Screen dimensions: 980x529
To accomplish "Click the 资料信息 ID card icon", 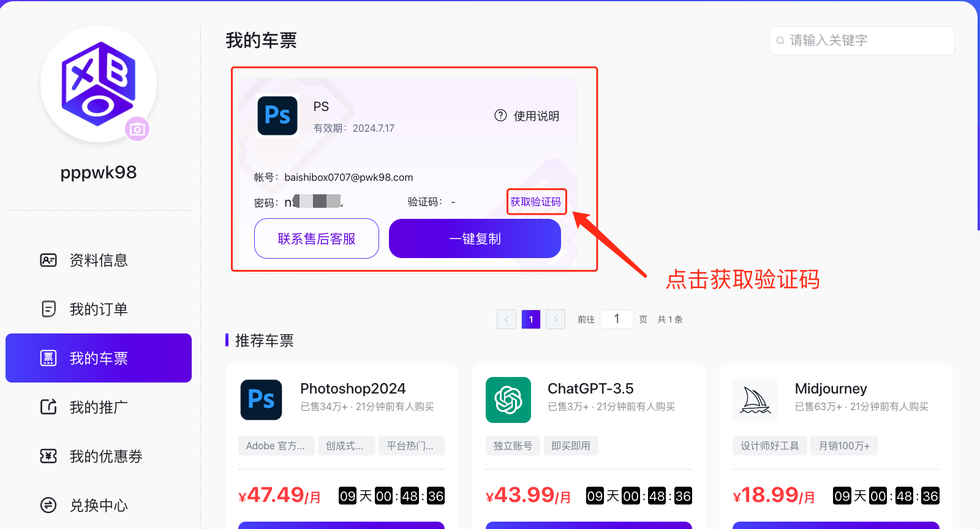I will (x=48, y=260).
